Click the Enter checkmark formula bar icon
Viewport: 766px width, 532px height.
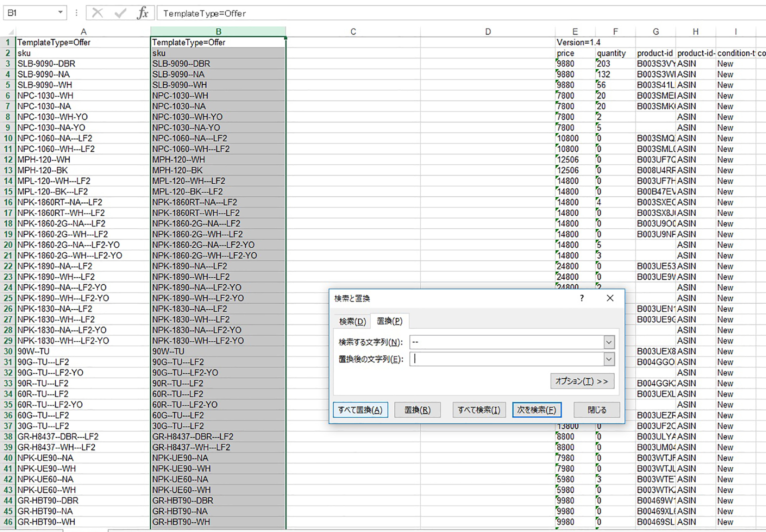click(120, 13)
